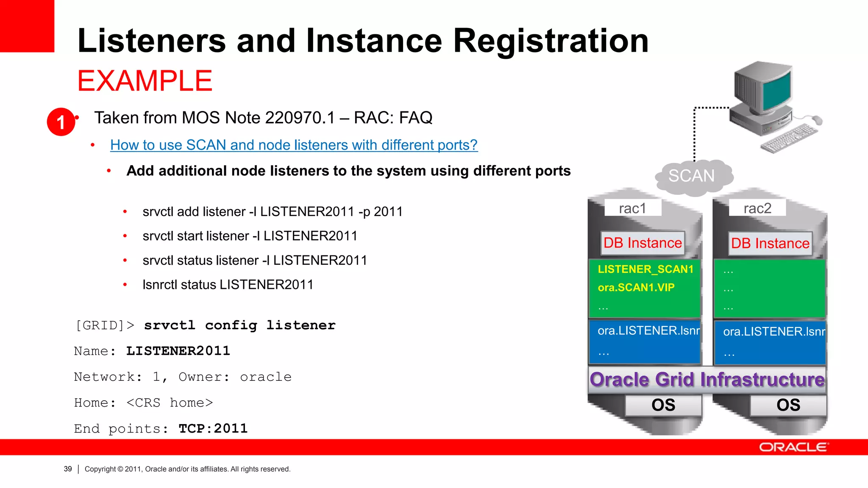868x488 pixels.
Task: Select srvctl add listener command line
Action: pos(273,211)
